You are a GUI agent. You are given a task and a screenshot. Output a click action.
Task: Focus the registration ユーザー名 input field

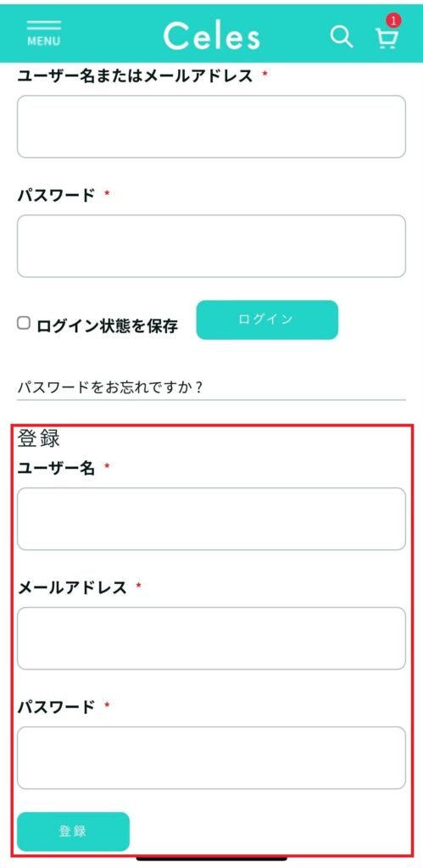click(x=212, y=519)
